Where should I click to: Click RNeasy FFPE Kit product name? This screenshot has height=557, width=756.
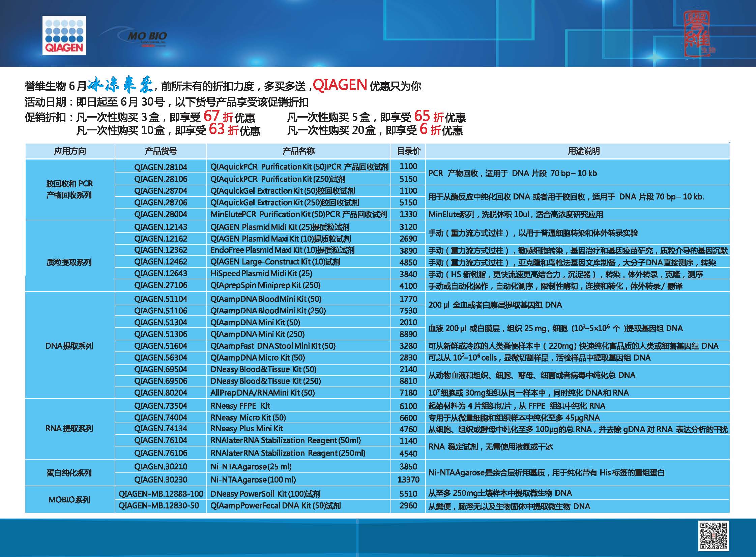pyautogui.click(x=240, y=406)
